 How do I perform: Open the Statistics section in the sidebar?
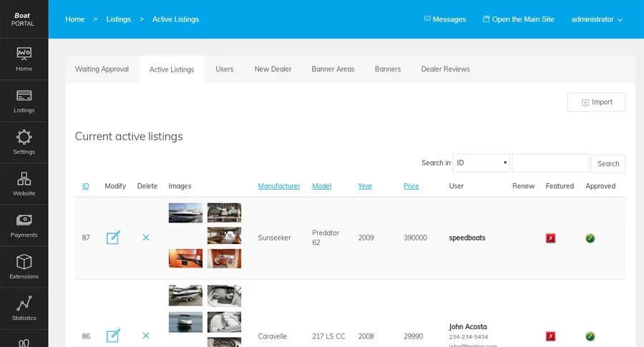[x=24, y=308]
